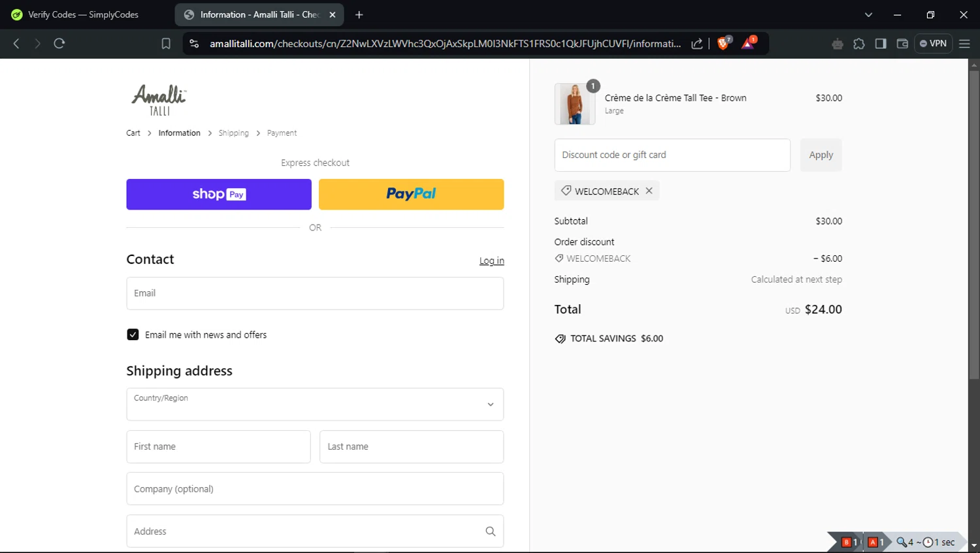Click the browser forward arrow
Screen dimensions: 980x553
coord(37,44)
